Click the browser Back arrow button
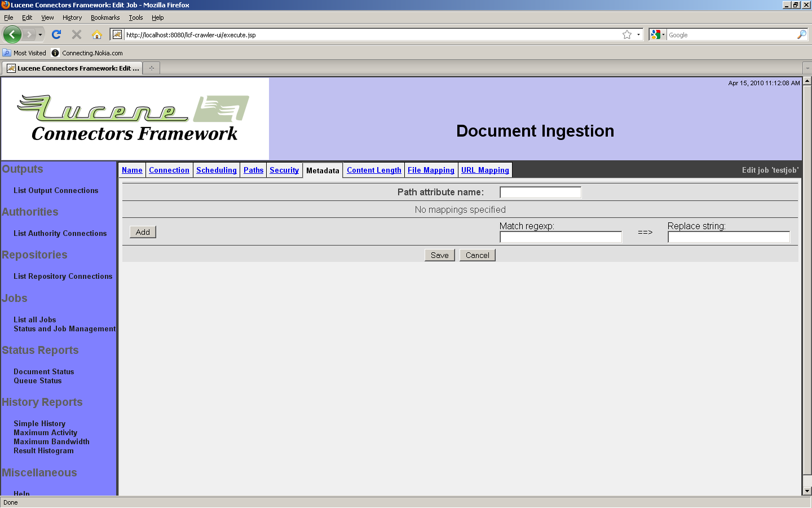 (12, 34)
